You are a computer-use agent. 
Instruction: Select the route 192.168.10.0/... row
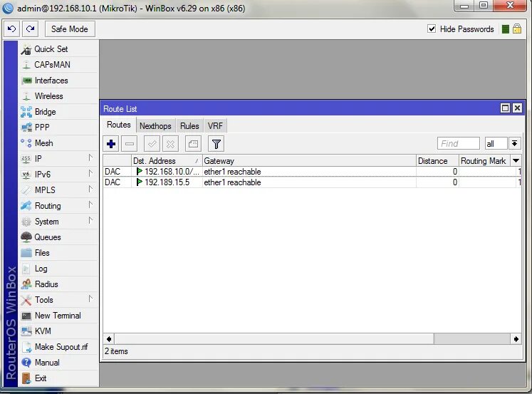point(312,172)
